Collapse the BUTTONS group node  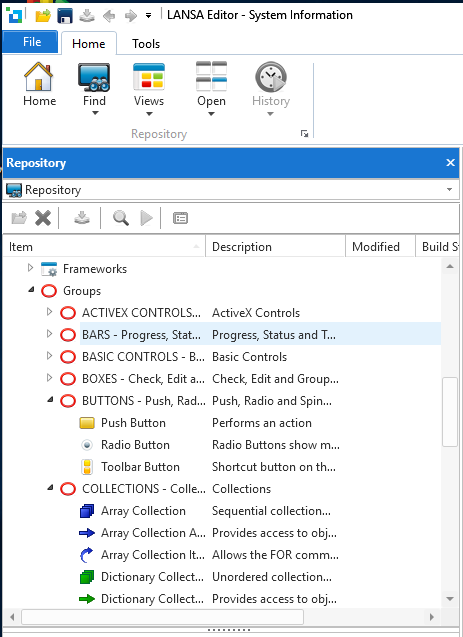pyautogui.click(x=50, y=400)
